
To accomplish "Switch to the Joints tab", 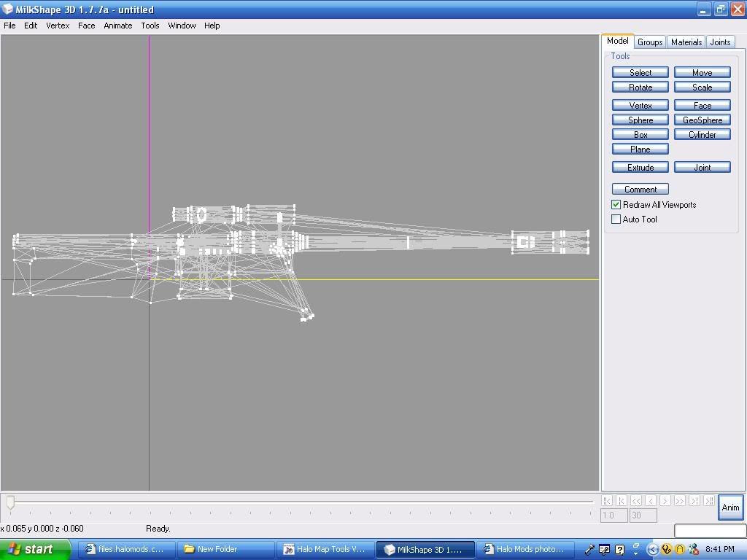I will click(720, 42).
